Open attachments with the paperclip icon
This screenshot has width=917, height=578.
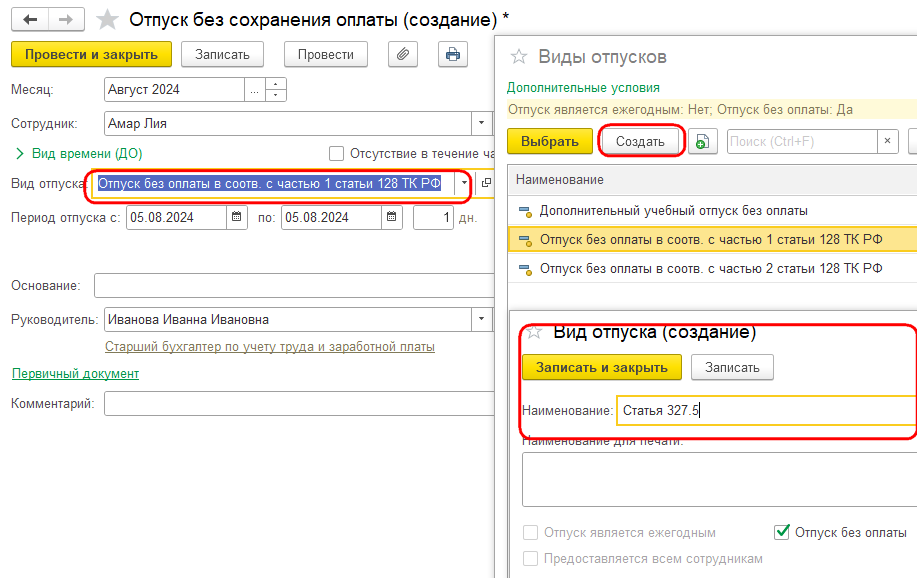pyautogui.click(x=403, y=54)
